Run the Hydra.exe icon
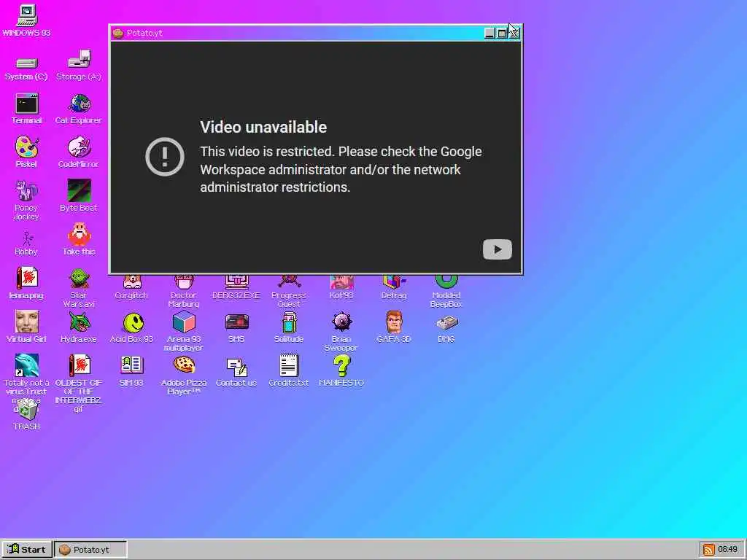The height and width of the screenshot is (560, 747). coord(79,322)
